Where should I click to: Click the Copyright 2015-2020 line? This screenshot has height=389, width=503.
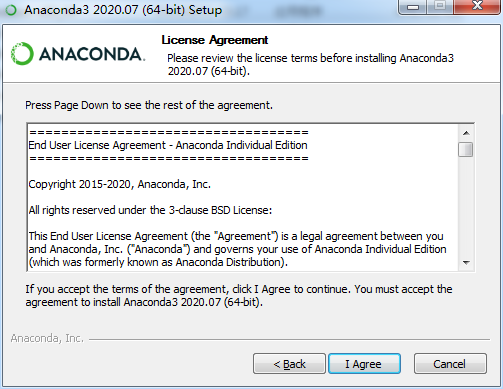pyautogui.click(x=120, y=184)
